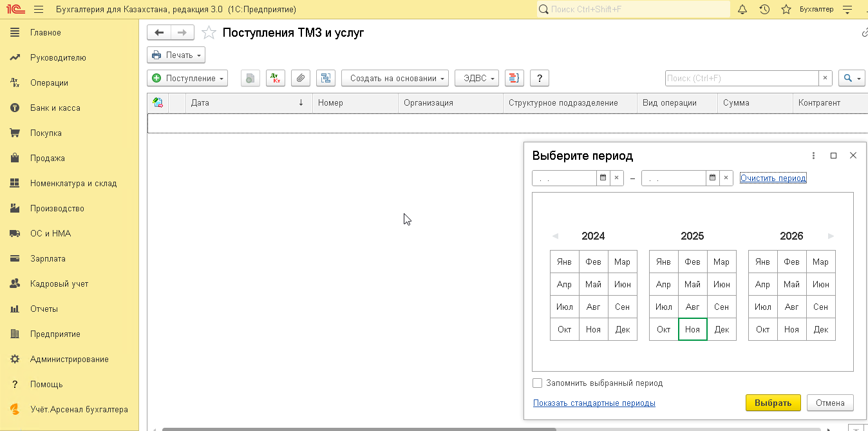868x431 pixels.
Task: Click the Очистить период link
Action: coord(773,178)
